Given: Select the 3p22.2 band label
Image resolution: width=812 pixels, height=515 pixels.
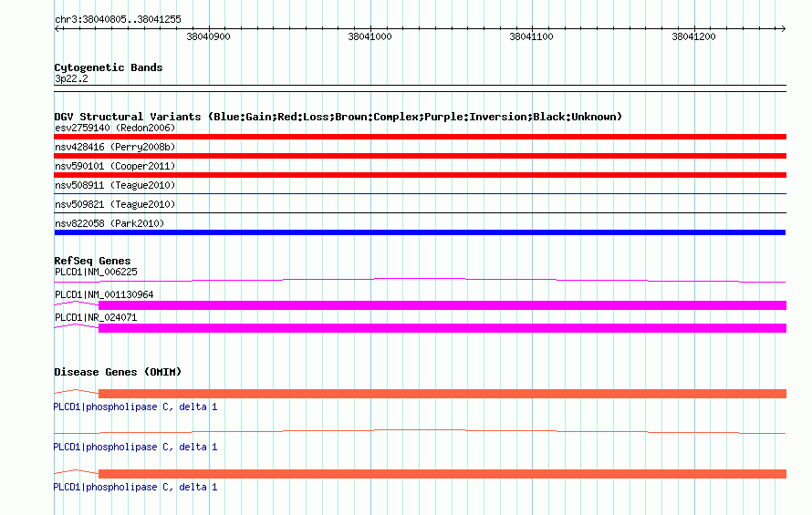Looking at the screenshot, I should pos(71,78).
